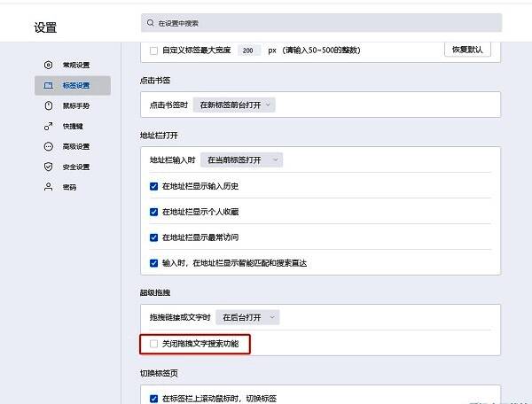Screen dimensions: 532x404
Task: Click the 密码 person icon
Action: [x=49, y=187]
